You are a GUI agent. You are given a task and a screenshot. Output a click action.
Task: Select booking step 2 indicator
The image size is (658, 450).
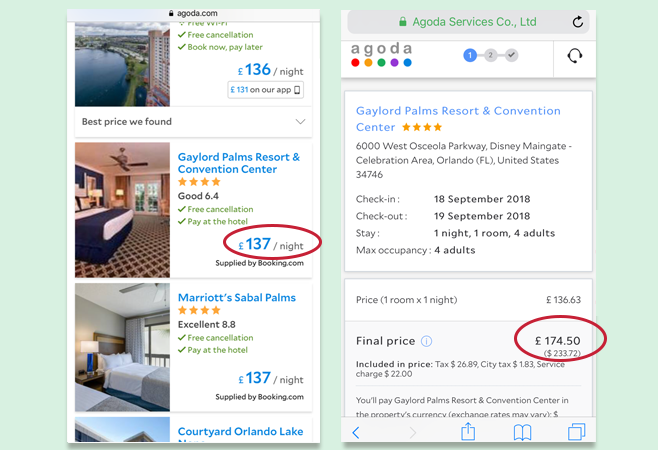click(490, 55)
